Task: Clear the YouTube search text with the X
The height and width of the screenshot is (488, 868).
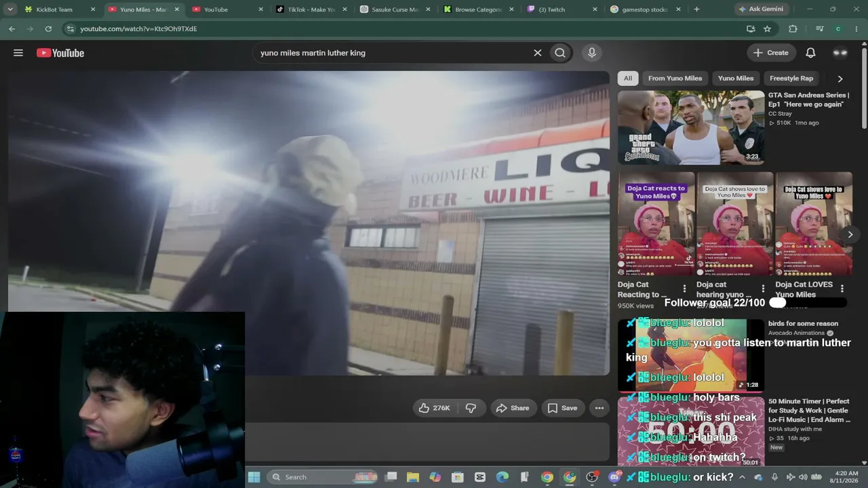Action: coord(538,53)
